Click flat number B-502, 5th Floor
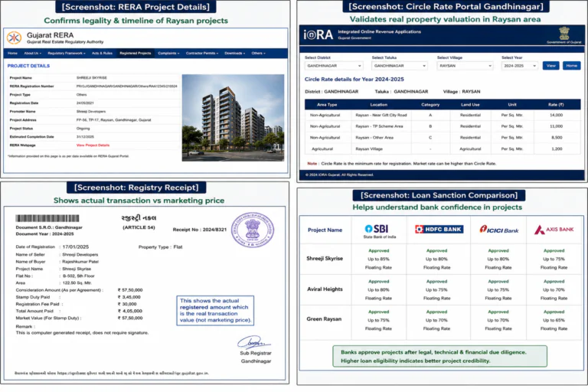The width and height of the screenshot is (588, 392). pos(78,276)
